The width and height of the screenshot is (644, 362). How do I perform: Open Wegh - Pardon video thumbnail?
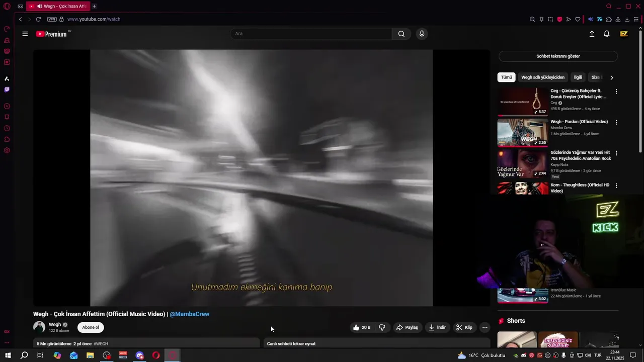pos(523,132)
